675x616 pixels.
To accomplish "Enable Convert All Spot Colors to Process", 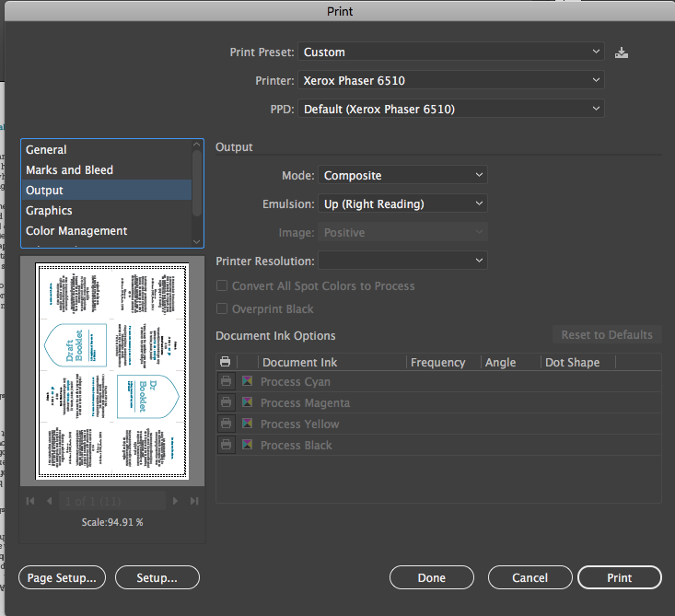I will [222, 286].
